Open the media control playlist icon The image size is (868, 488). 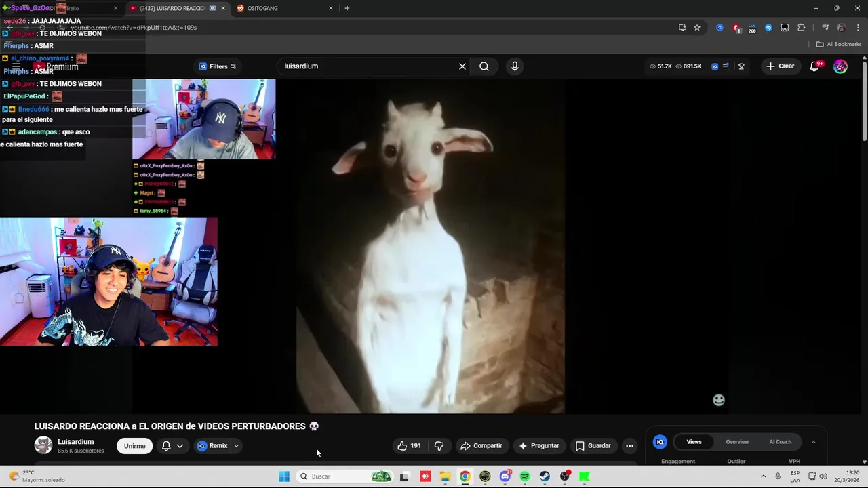(825, 28)
